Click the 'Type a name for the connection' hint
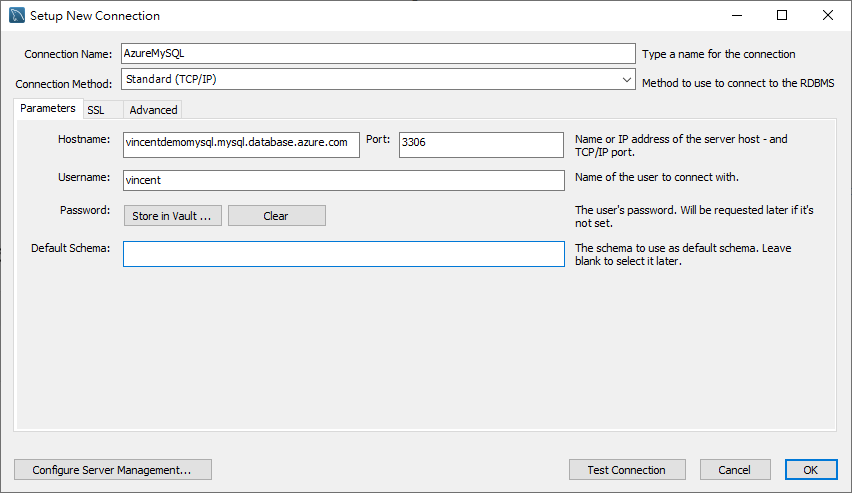This screenshot has width=852, height=493. click(x=718, y=54)
